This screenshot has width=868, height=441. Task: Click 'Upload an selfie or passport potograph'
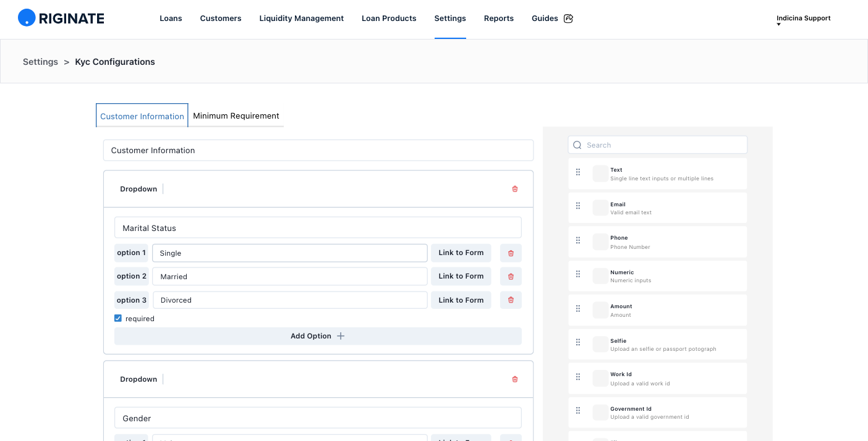[x=663, y=349]
